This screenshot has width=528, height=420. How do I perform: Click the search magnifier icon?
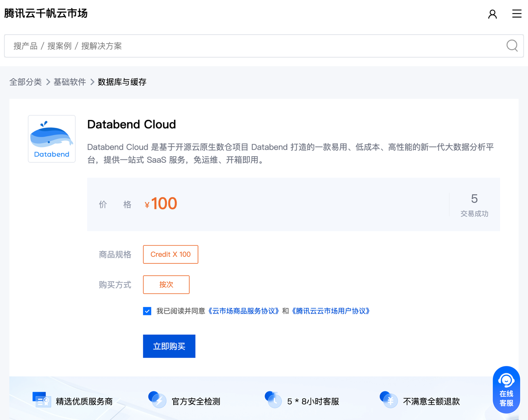click(x=512, y=45)
